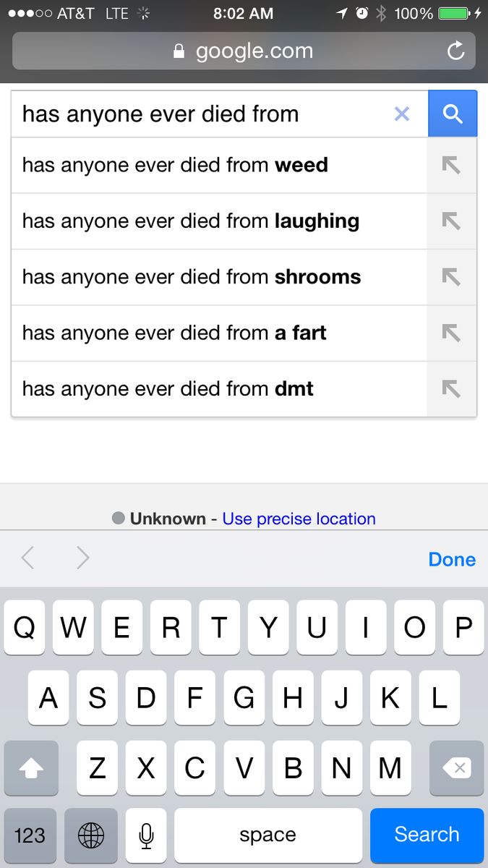488x868 pixels.
Task: Switch to the 123 numeric keyboard
Action: pos(30,835)
